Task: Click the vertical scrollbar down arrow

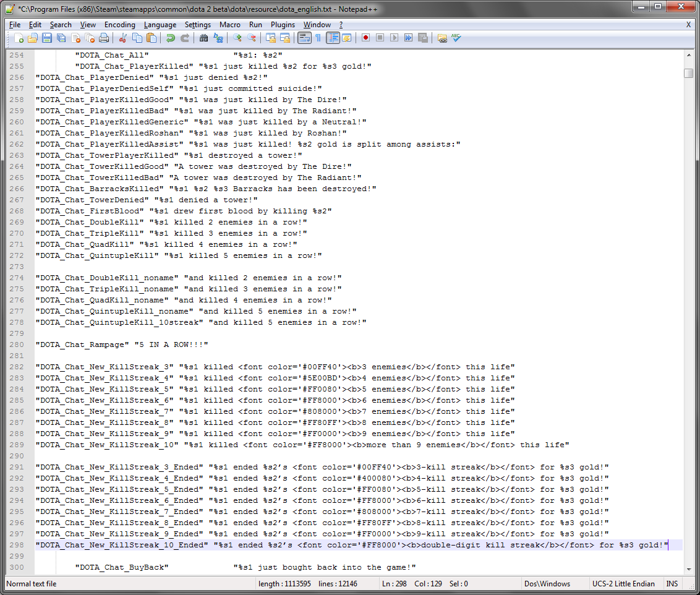Action: 688,569
